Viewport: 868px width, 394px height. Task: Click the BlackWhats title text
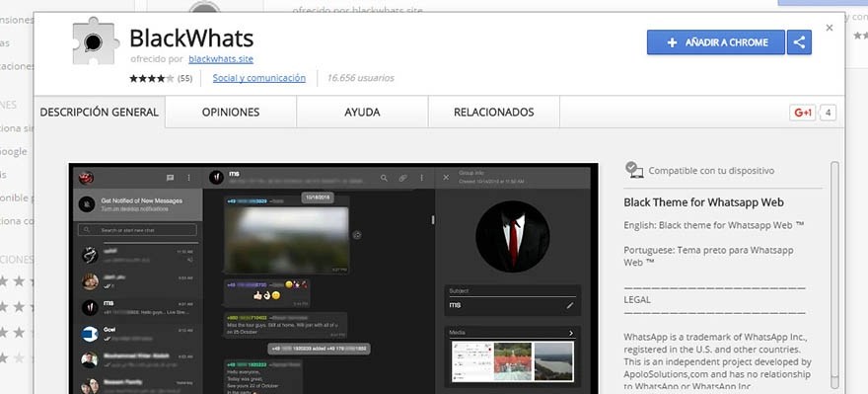(191, 39)
